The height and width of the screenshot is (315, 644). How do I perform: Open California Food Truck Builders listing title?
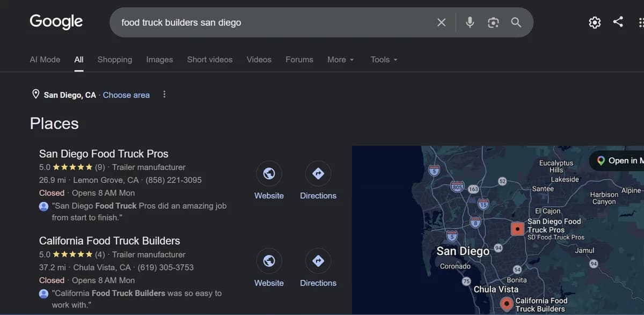[109, 241]
